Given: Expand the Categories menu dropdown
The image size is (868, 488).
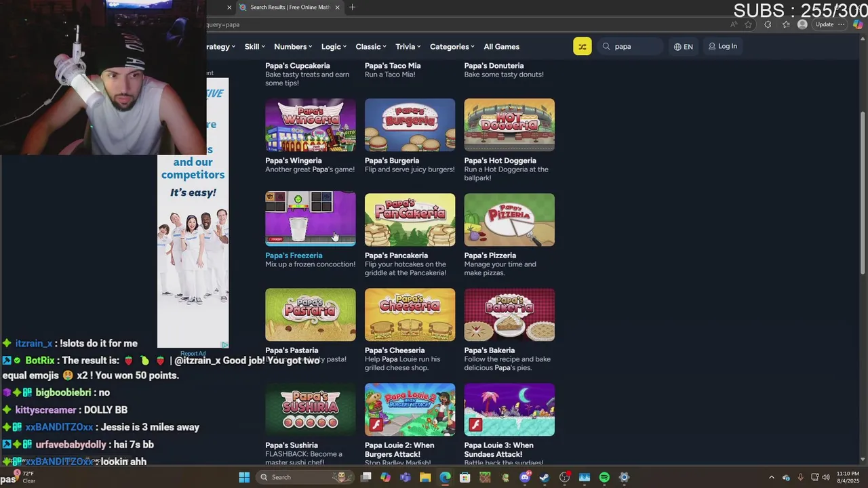Looking at the screenshot, I should [452, 47].
